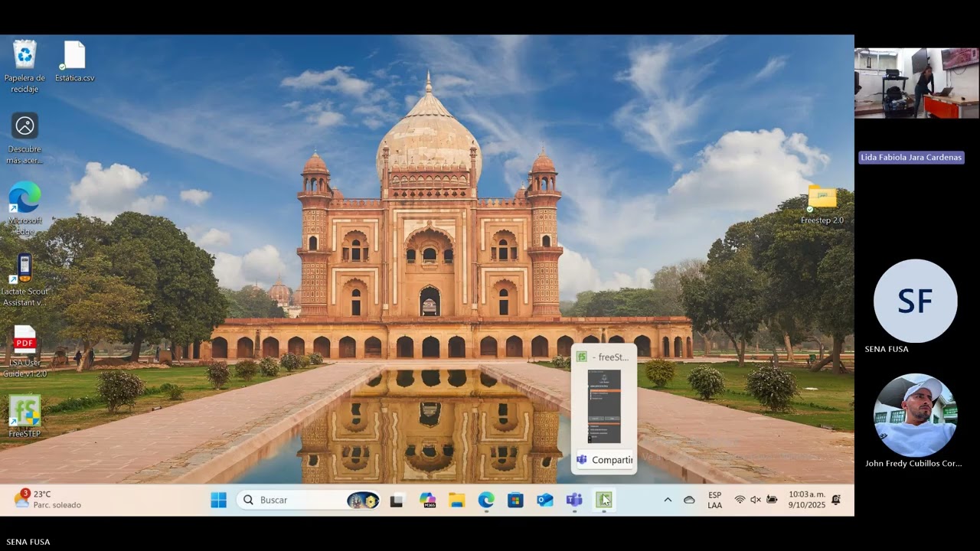Launch Microsoft Edge from desktop shortcut

24,208
